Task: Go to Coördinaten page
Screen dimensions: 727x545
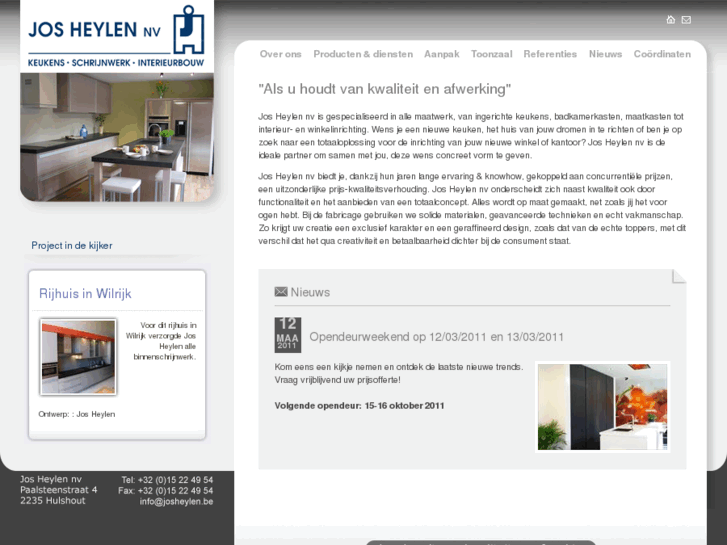Action: tap(662, 54)
